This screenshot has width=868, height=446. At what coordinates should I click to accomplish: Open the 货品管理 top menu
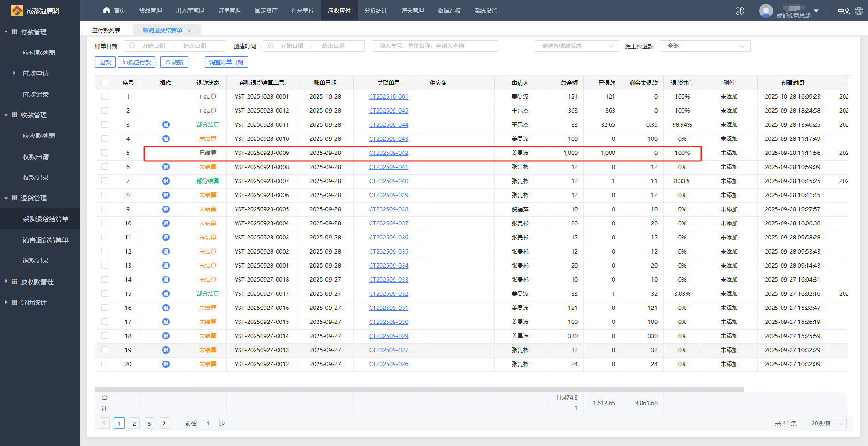[x=150, y=11]
